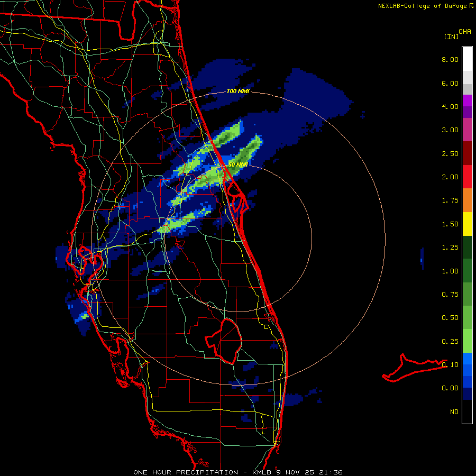Screen dimensions: 476x476
Task: Select the pink 3.00 color swatch
Action: (x=467, y=130)
